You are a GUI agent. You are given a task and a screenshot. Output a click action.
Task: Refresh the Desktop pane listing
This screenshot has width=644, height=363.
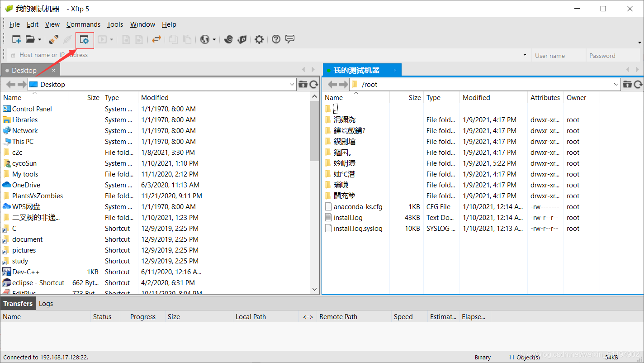coord(314,84)
